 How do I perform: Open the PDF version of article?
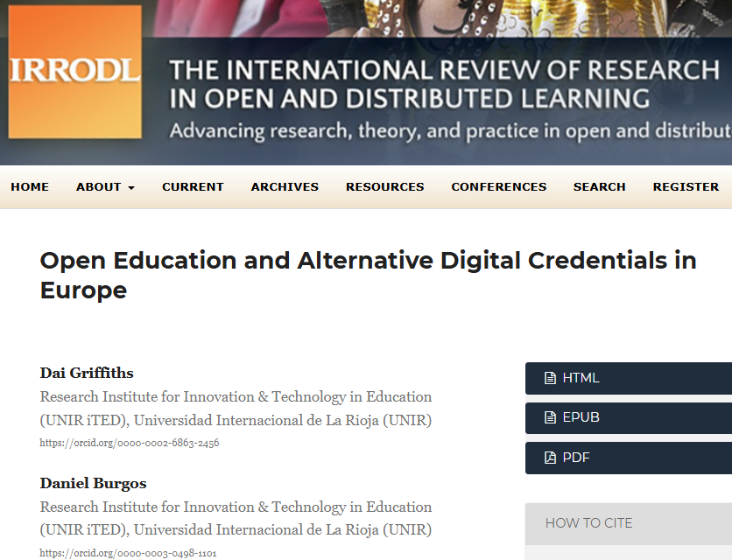(577, 458)
